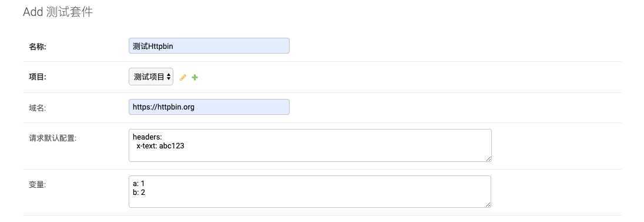The height and width of the screenshot is (222, 644).
Task: Click the Add 测试套件 page heading
Action: [x=58, y=12]
